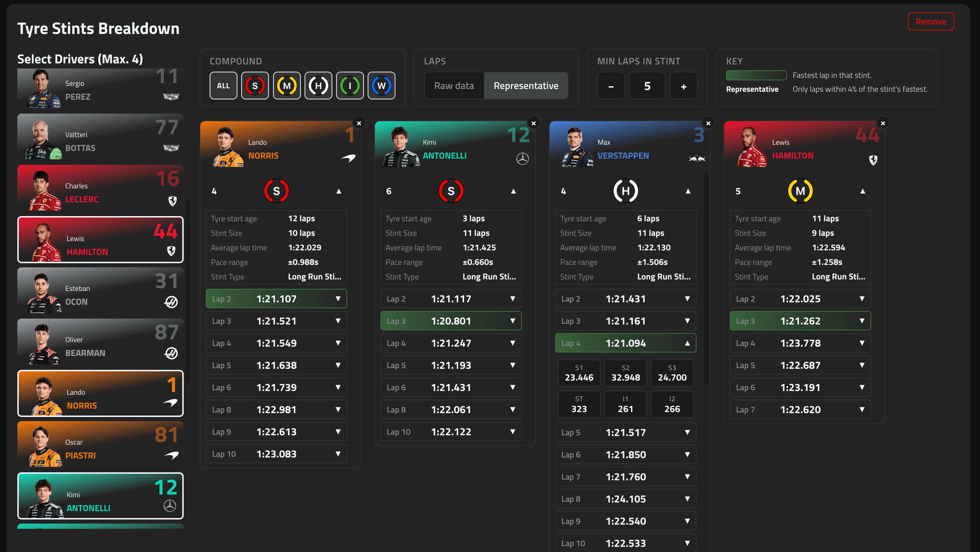
Task: Filter by Soft compound tyre icon
Action: point(255,86)
